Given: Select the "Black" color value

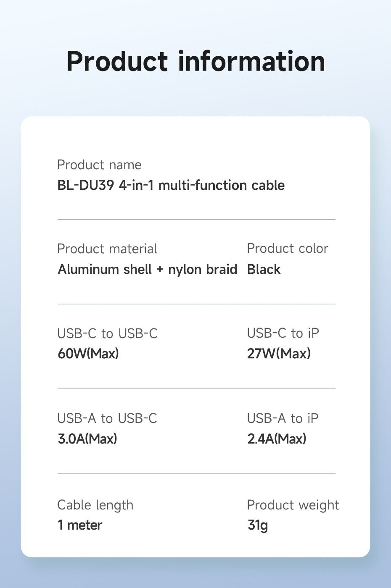Looking at the screenshot, I should pos(264,269).
